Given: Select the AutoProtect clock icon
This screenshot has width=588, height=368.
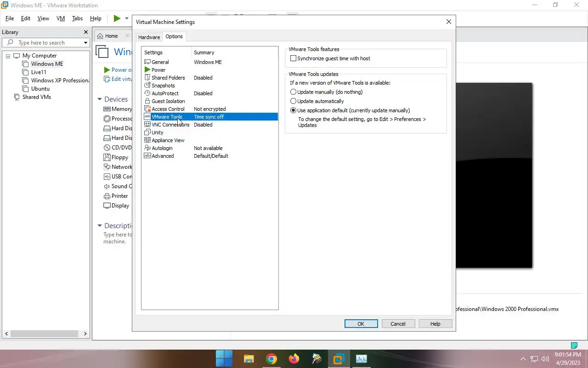Looking at the screenshot, I should click(x=147, y=93).
